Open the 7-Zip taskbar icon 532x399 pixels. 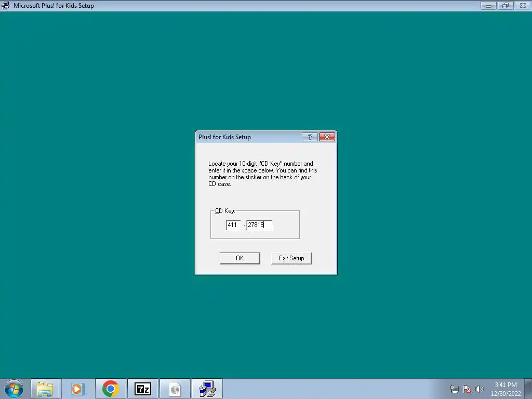[x=142, y=389]
